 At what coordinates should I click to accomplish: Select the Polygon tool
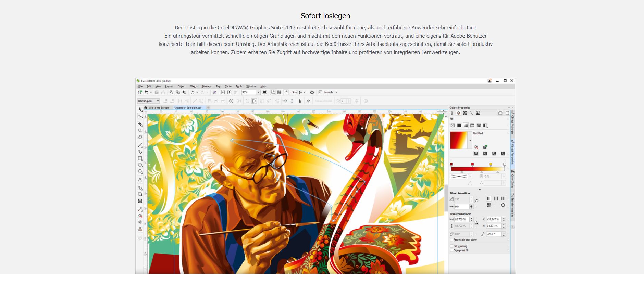coord(140,171)
